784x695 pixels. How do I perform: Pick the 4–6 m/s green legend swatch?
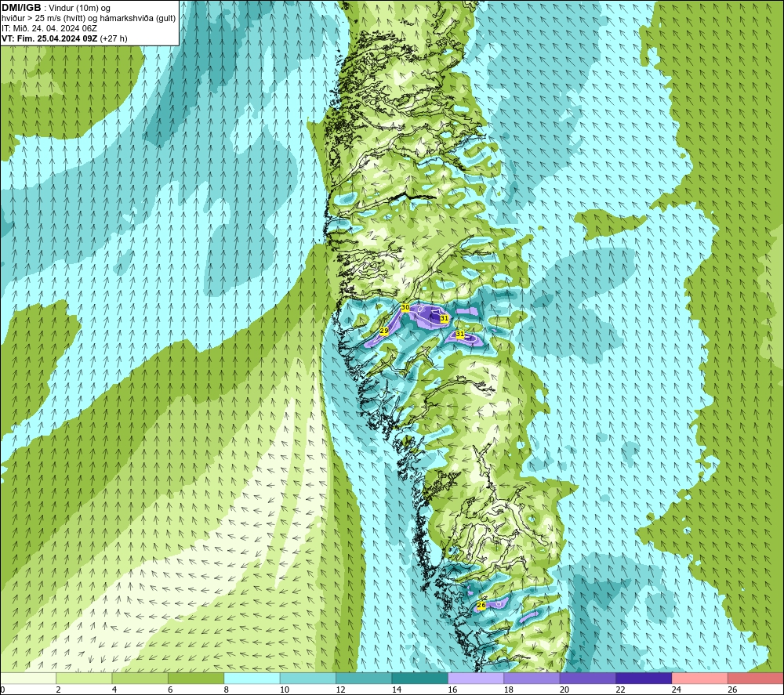(140, 678)
